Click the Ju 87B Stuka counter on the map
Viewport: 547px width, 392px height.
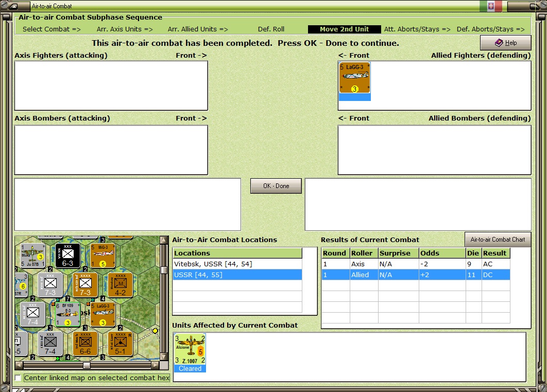[33, 255]
